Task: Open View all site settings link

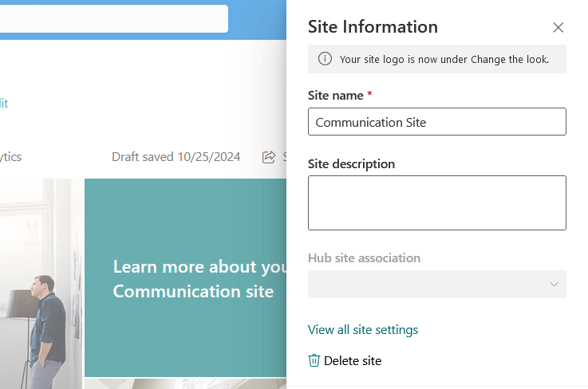Action: tap(363, 330)
